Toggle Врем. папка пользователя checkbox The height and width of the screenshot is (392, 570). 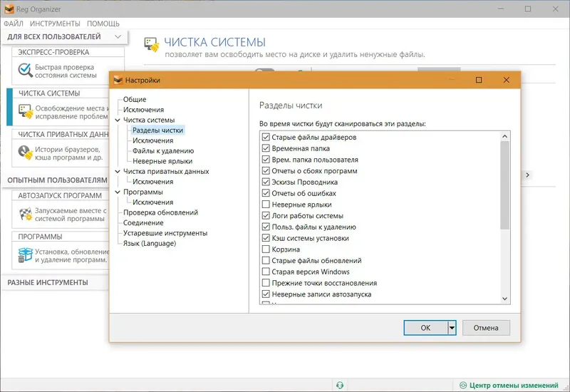(266, 160)
